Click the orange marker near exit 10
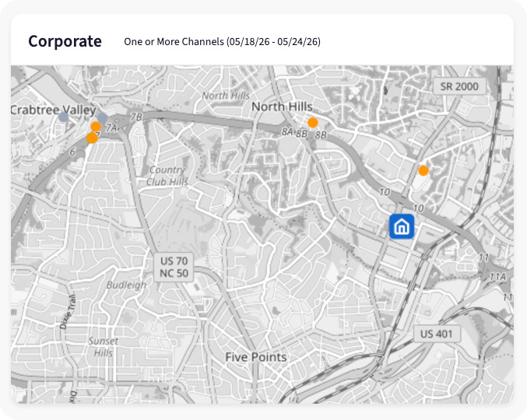The width and height of the screenshot is (527, 420). coord(423,170)
